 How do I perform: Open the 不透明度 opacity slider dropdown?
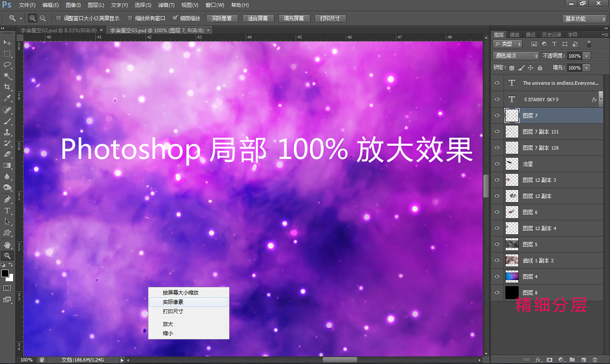[586, 56]
